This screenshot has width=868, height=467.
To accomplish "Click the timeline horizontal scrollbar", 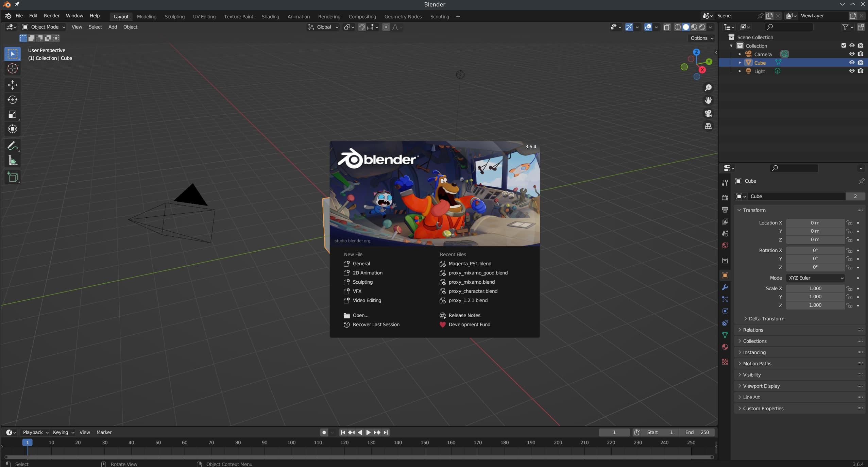I will pyautogui.click(x=359, y=457).
